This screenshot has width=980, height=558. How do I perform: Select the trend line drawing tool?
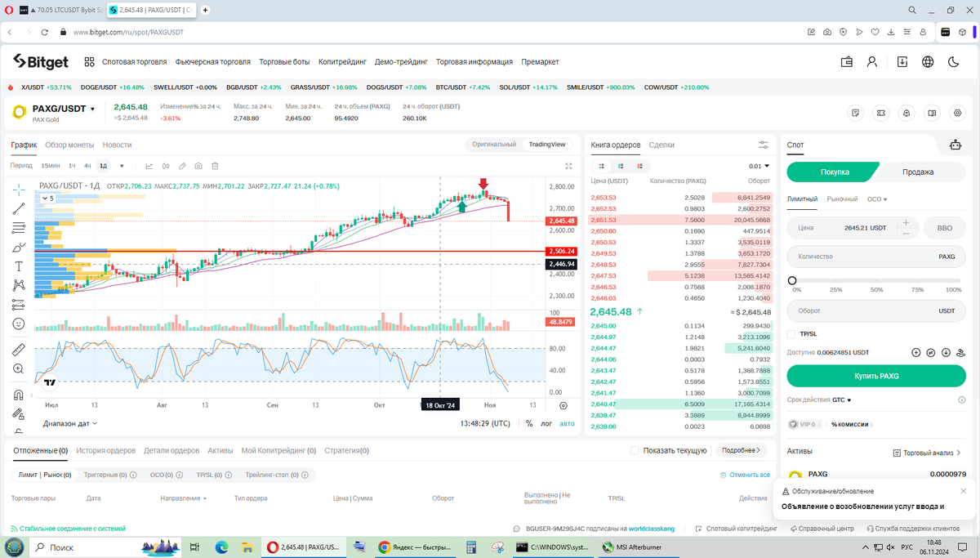(19, 208)
